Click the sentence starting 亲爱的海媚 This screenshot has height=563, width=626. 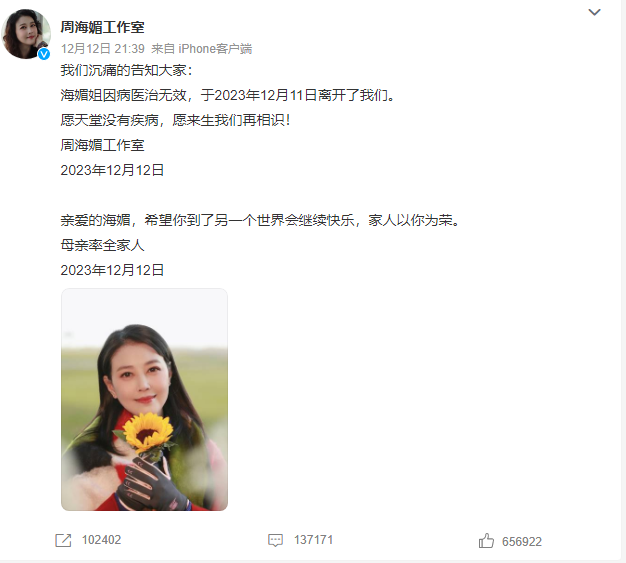tap(260, 220)
